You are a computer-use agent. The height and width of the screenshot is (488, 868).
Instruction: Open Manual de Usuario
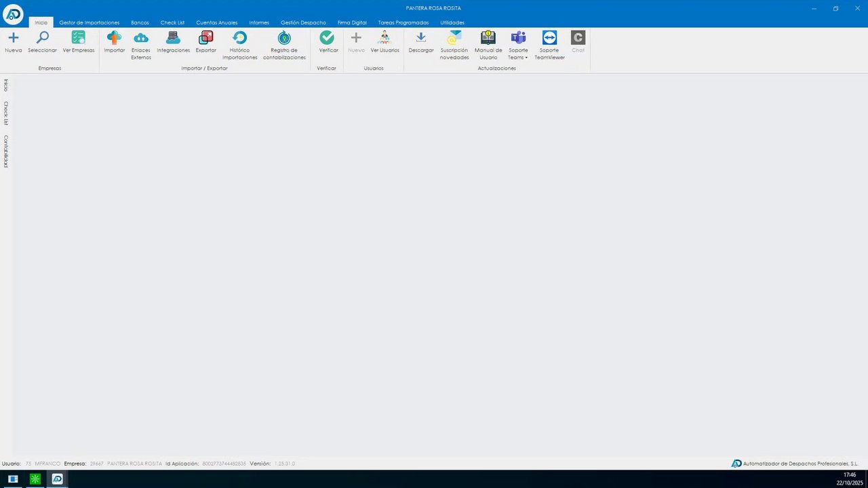(x=488, y=38)
